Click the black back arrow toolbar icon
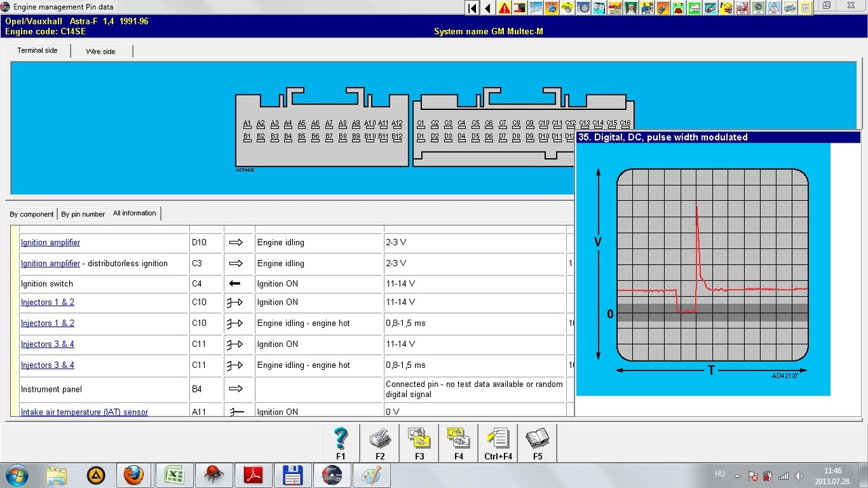Viewport: 868px width, 488px height. (x=488, y=8)
